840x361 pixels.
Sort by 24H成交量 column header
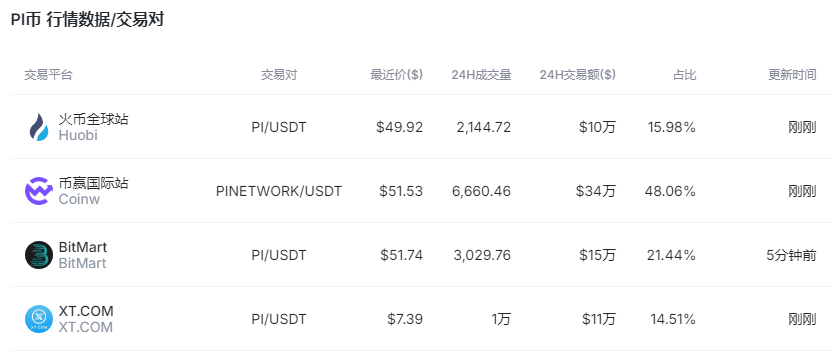click(481, 74)
